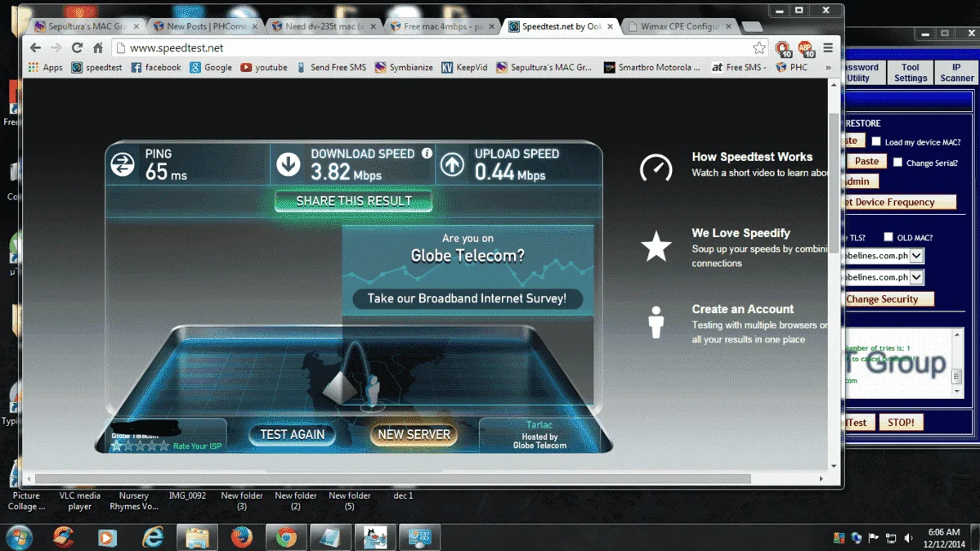
Task: Click the browser back arrow
Action: pyautogui.click(x=36, y=47)
